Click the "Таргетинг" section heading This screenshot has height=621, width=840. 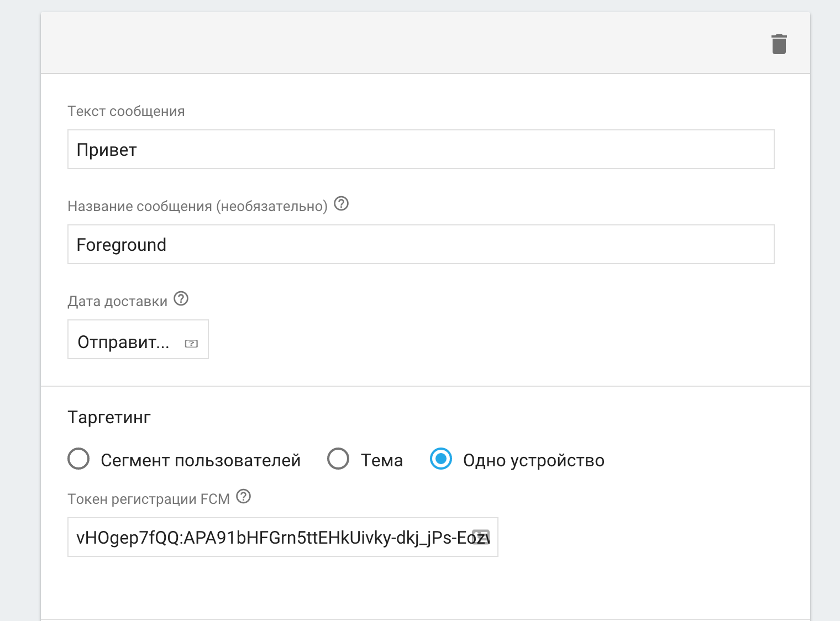pyautogui.click(x=109, y=417)
